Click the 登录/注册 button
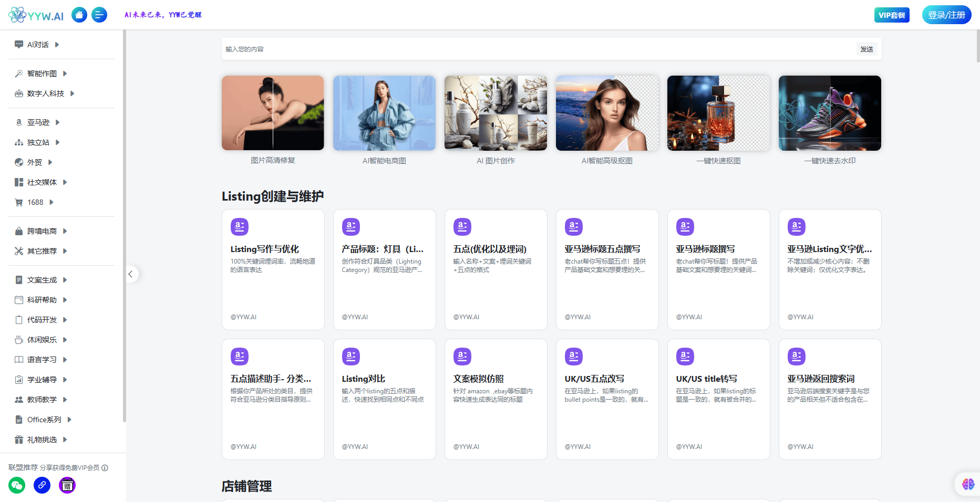Screen dimensions: 980x502 click(x=946, y=15)
